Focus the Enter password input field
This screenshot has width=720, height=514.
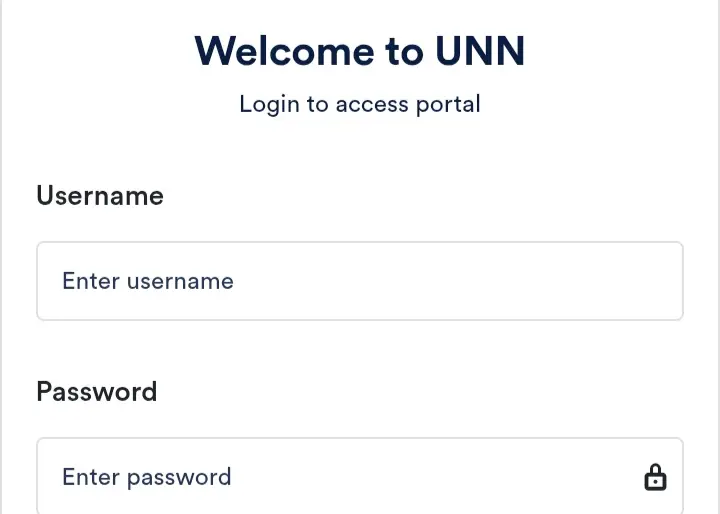[x=340, y=477]
